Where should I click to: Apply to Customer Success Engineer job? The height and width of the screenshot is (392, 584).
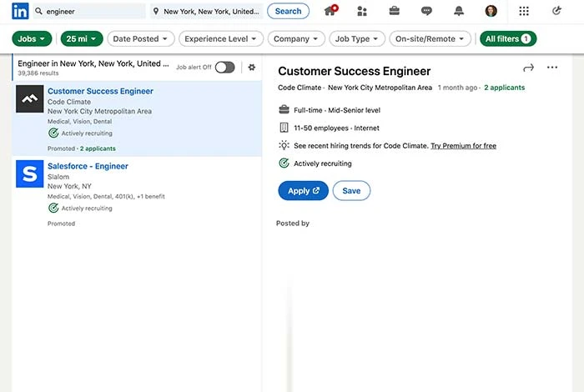coord(303,191)
